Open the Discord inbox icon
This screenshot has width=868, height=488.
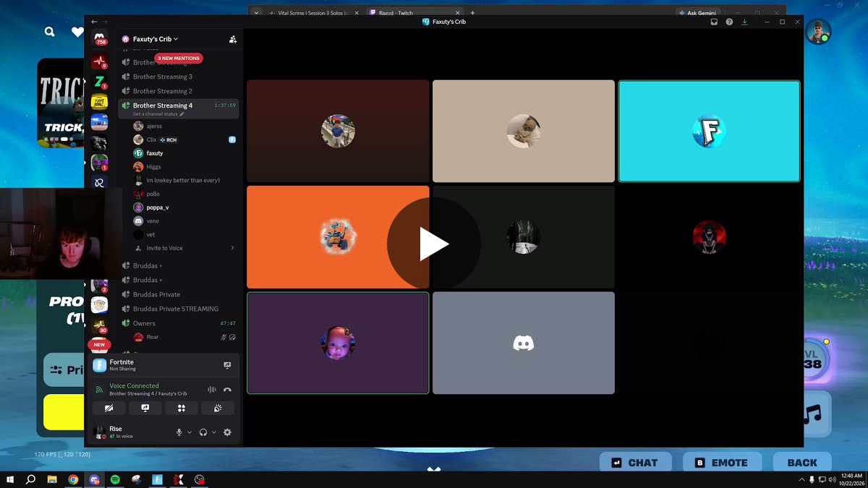pyautogui.click(x=714, y=22)
